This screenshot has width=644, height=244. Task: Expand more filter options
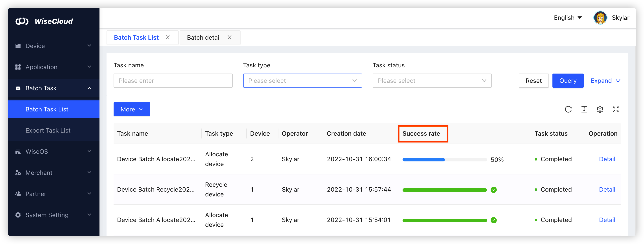click(605, 81)
